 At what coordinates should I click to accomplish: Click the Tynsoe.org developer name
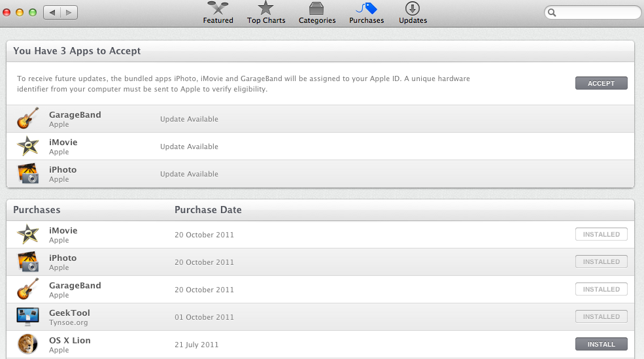click(x=68, y=322)
